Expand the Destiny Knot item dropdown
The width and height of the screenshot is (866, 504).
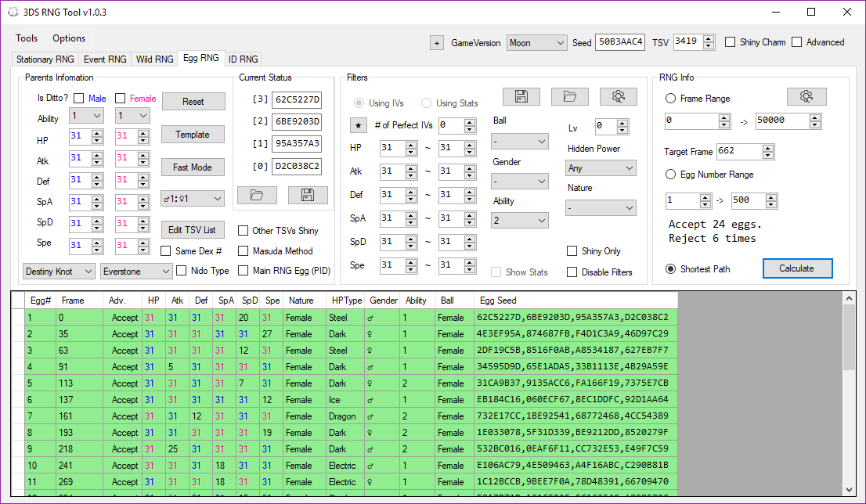tap(60, 271)
